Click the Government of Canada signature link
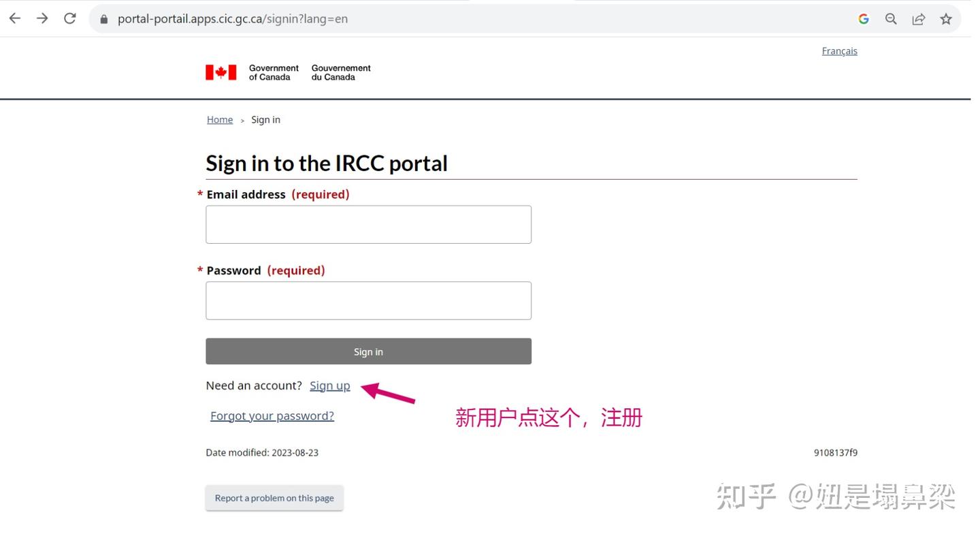This screenshot has height=536, width=980. pos(287,72)
